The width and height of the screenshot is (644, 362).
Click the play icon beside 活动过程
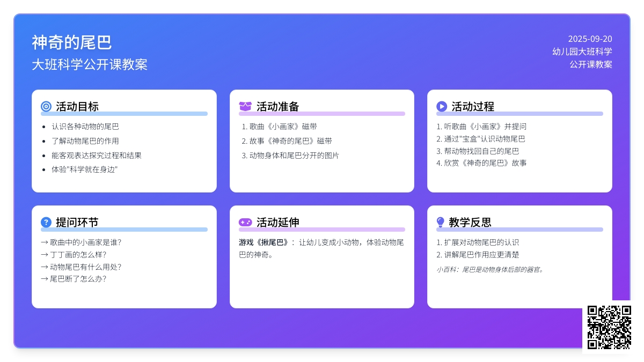click(x=442, y=107)
